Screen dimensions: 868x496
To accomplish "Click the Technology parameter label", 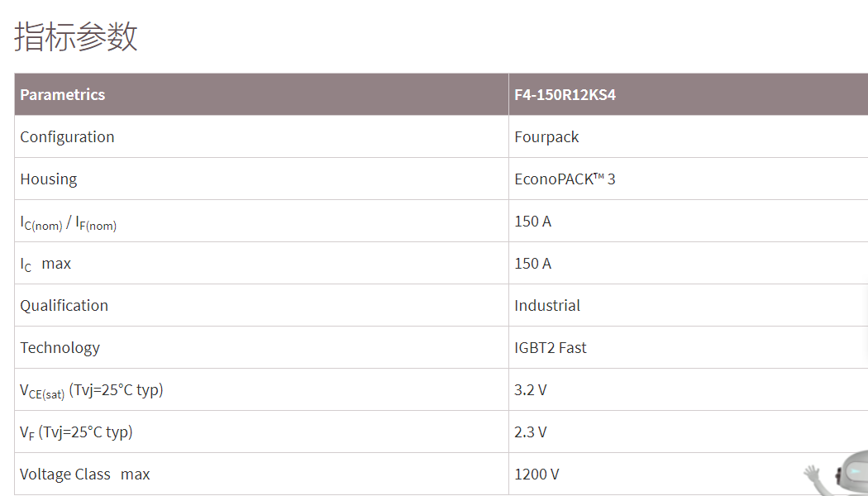I will pos(60,347).
